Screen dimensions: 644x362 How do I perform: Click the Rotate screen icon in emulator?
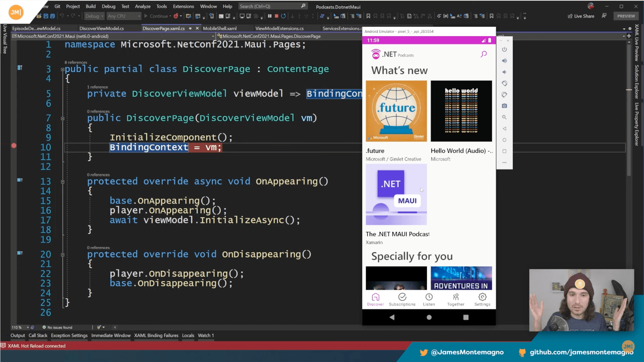pos(504,83)
